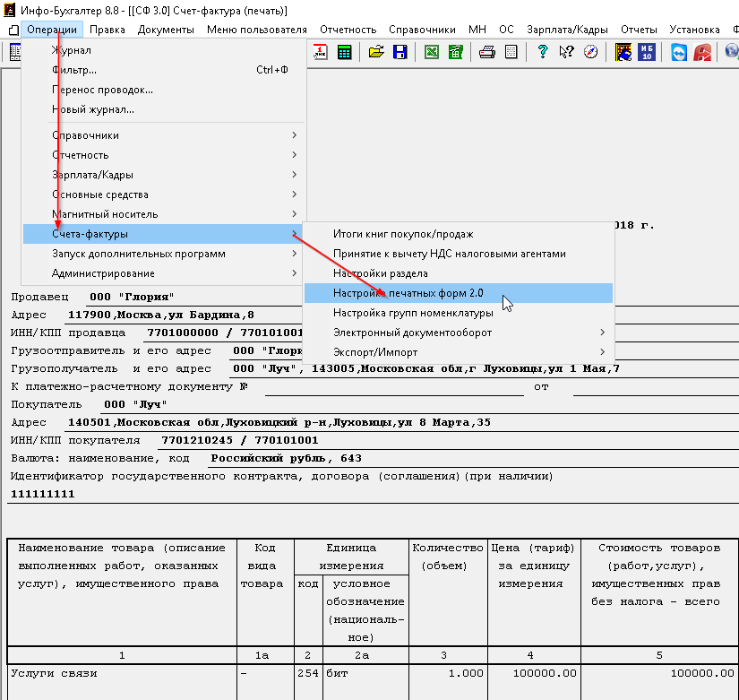Expand Магнитный носитель submenu
This screenshot has width=739, height=700.
[165, 214]
